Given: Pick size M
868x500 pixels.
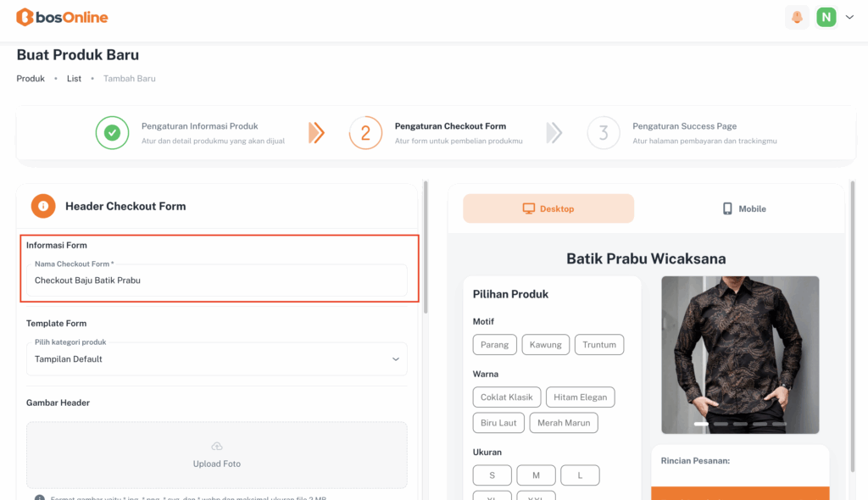Looking at the screenshot, I should [536, 475].
